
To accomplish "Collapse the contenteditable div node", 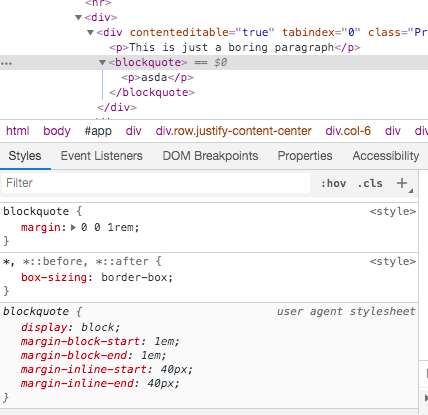I will [x=90, y=32].
